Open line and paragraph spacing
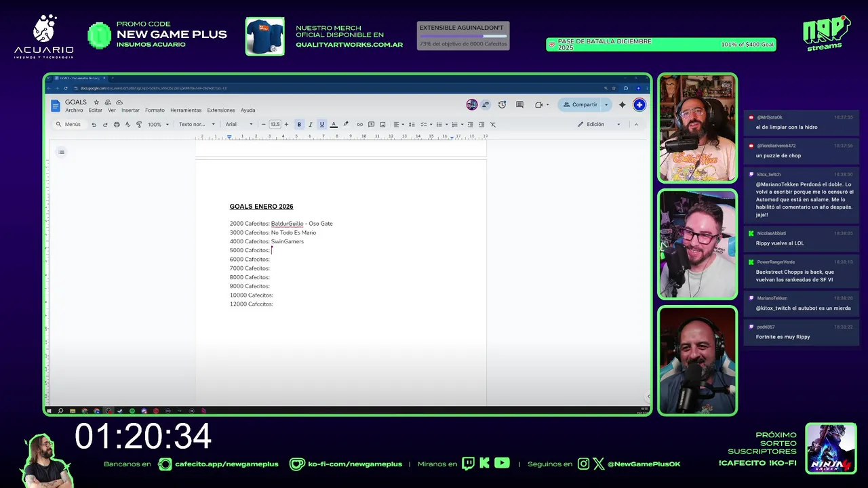868x488 pixels. 412,125
